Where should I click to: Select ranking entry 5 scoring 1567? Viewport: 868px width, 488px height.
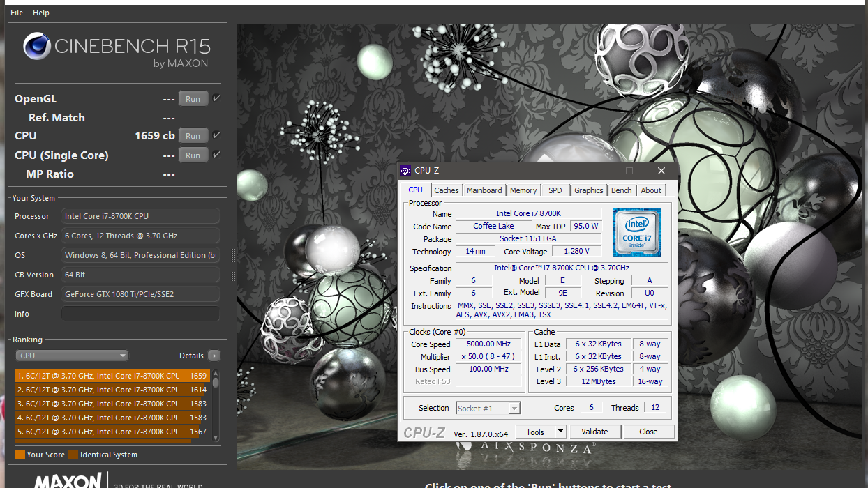pyautogui.click(x=112, y=432)
